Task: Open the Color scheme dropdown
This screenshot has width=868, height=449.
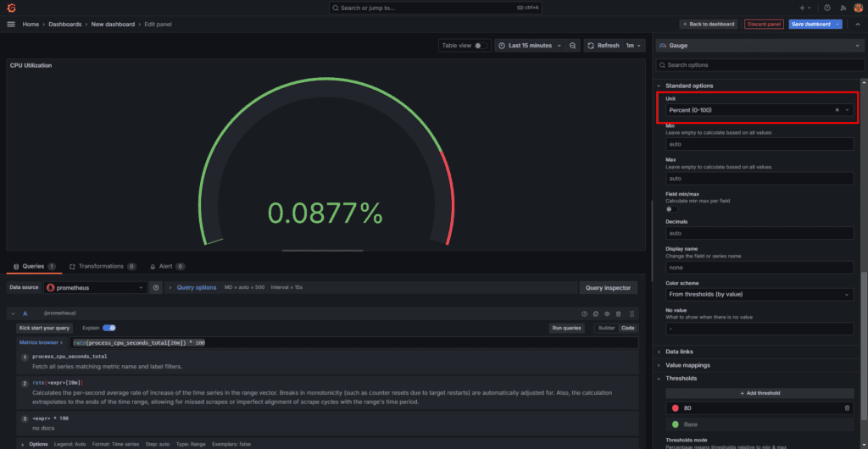Action: 759,294
